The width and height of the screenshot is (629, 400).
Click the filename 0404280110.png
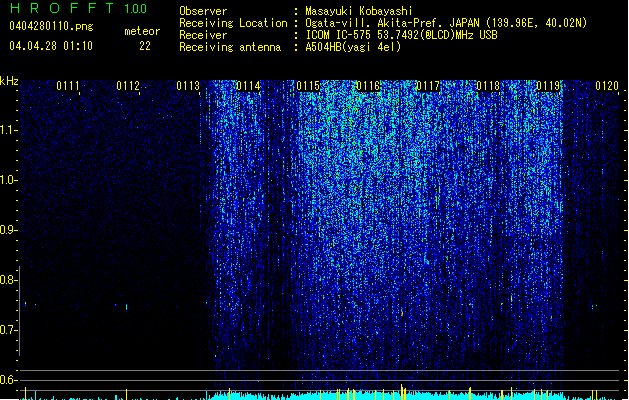coord(51,26)
